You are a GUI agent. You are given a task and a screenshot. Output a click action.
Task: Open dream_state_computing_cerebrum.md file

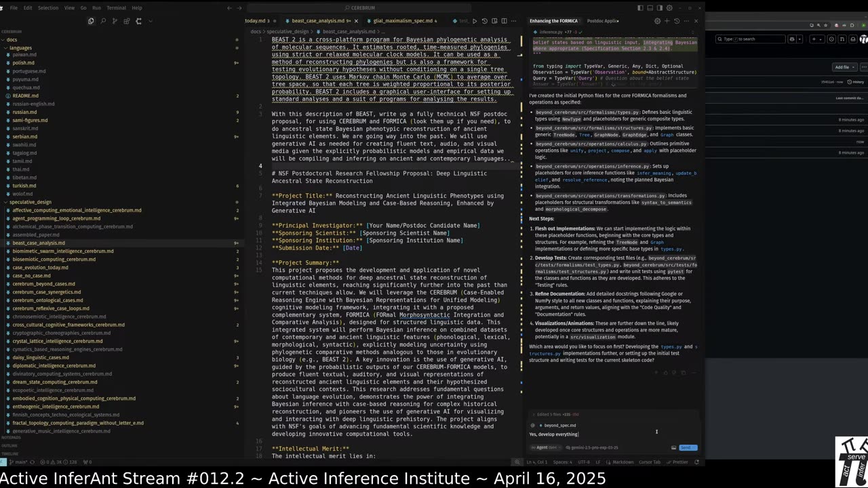pyautogui.click(x=54, y=382)
